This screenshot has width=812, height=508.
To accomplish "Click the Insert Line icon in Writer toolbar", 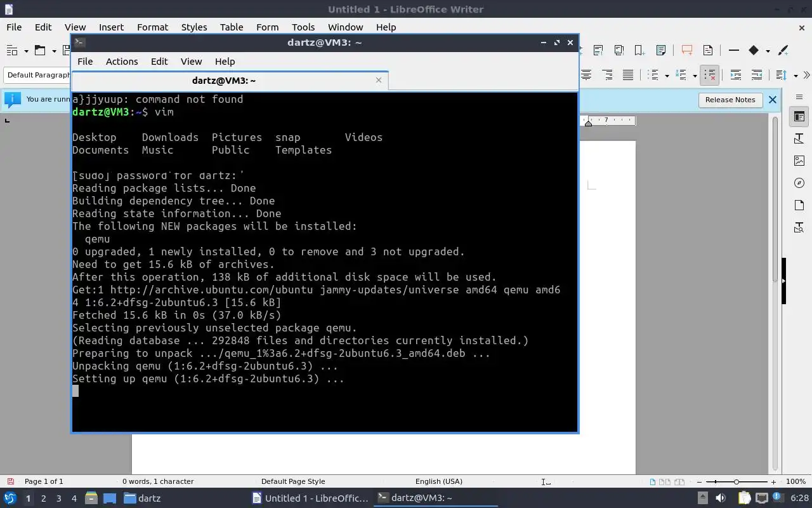I will click(x=734, y=50).
